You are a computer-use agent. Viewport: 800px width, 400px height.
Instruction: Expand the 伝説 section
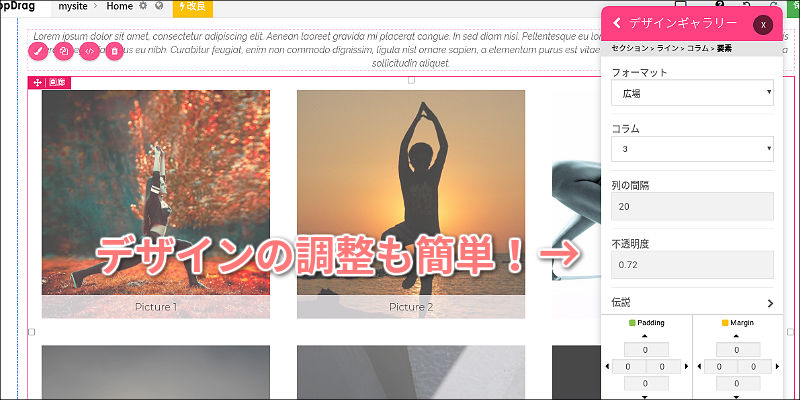coord(692,303)
